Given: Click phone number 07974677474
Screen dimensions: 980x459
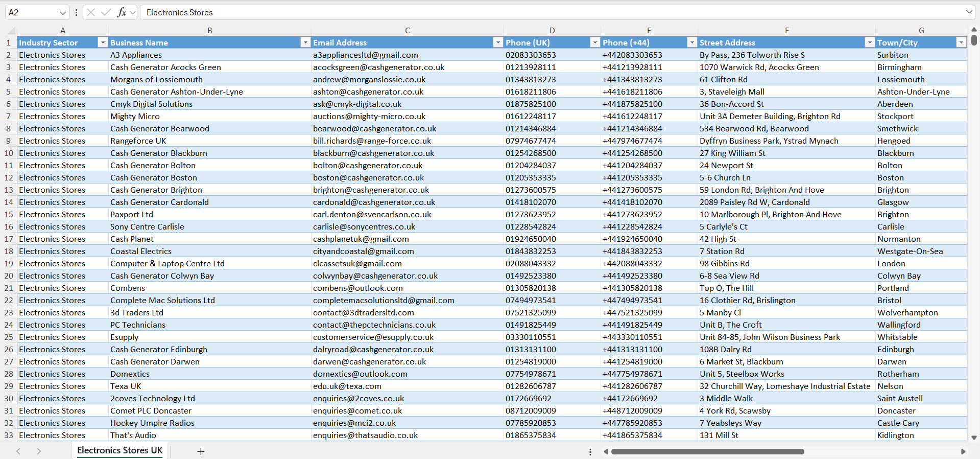Looking at the screenshot, I should point(552,141).
